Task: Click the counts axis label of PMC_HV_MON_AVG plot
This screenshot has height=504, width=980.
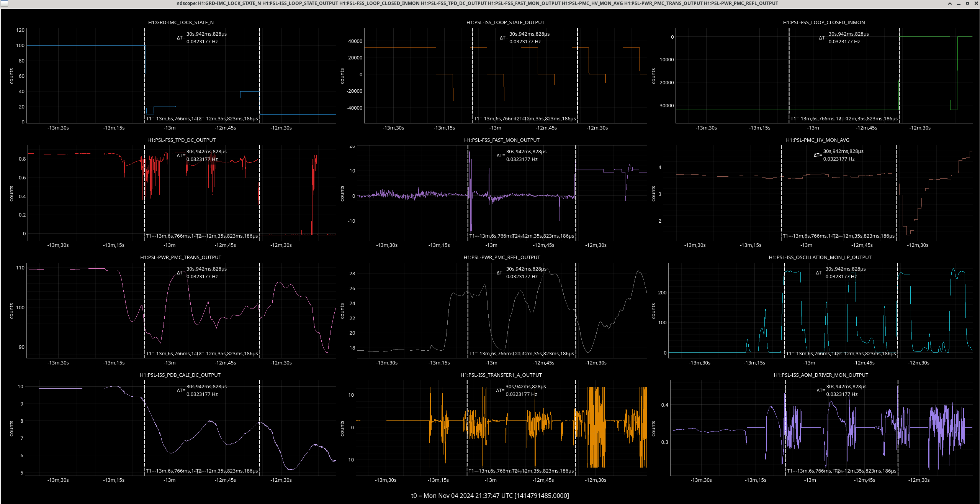Action: pos(653,194)
